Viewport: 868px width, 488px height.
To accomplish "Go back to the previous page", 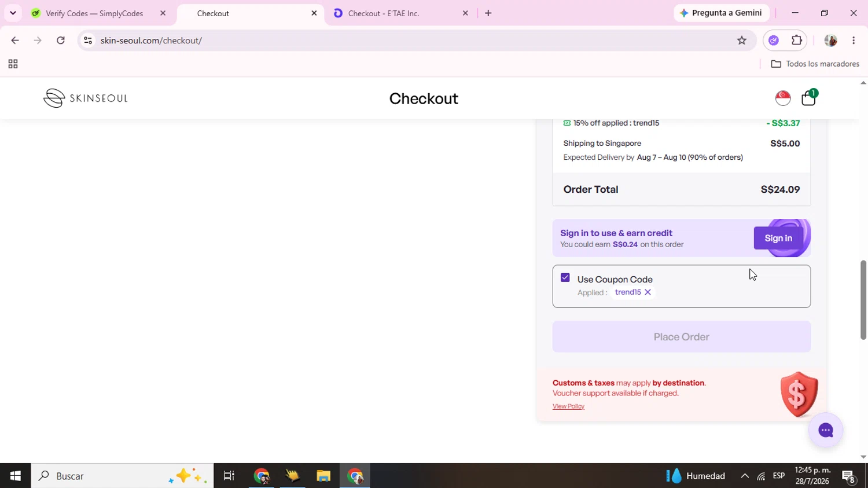I will [x=15, y=40].
